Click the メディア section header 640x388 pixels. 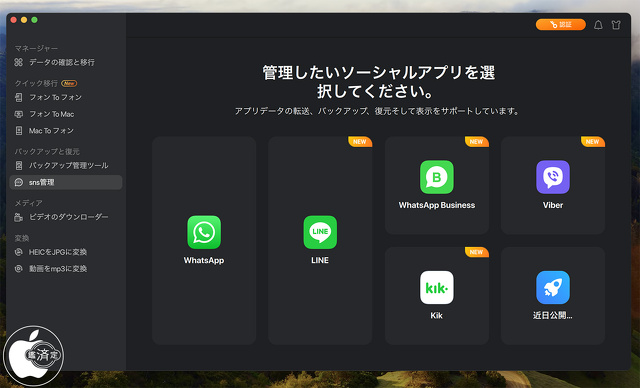click(x=29, y=203)
